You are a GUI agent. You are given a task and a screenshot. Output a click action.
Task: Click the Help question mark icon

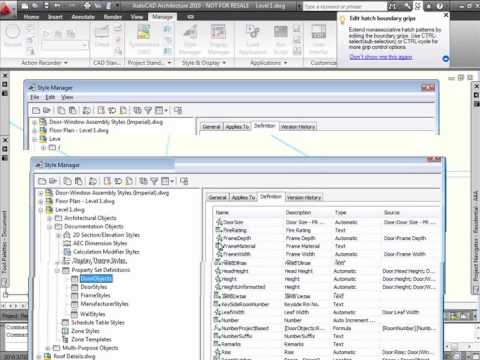click(440, 6)
